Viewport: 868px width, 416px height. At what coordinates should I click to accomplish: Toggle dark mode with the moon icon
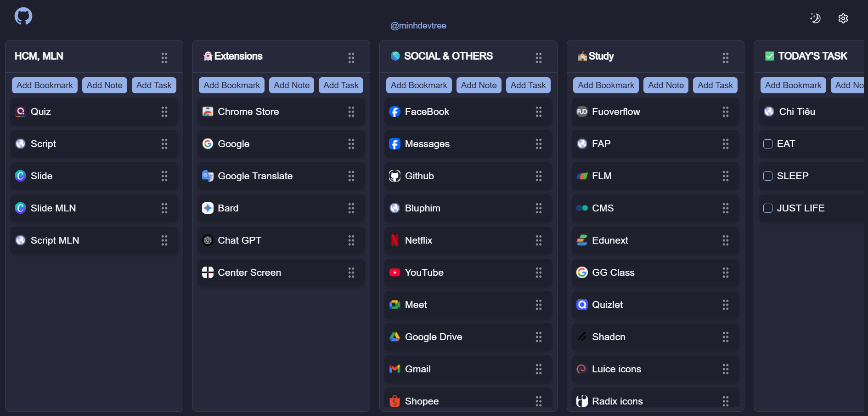(x=815, y=18)
